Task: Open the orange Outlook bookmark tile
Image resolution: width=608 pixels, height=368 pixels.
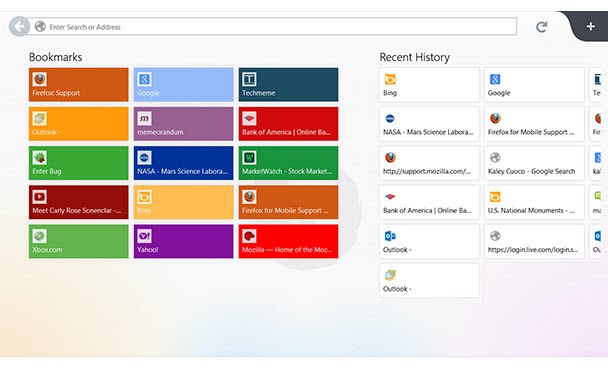Action: coord(78,124)
